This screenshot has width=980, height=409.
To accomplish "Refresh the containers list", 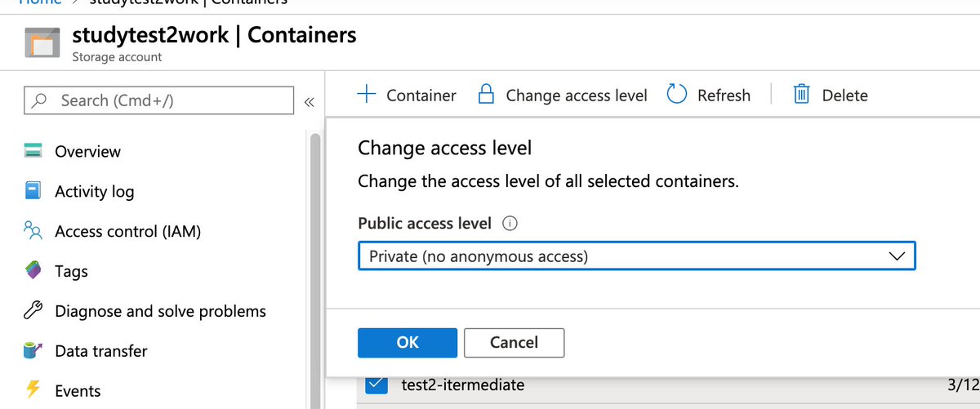I will [708, 95].
